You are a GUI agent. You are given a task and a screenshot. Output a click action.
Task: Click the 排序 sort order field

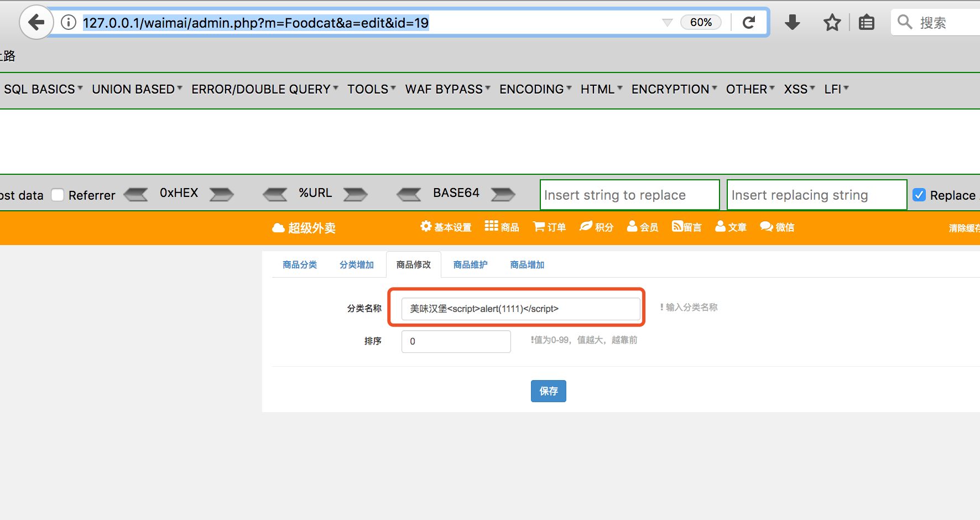[x=456, y=341]
